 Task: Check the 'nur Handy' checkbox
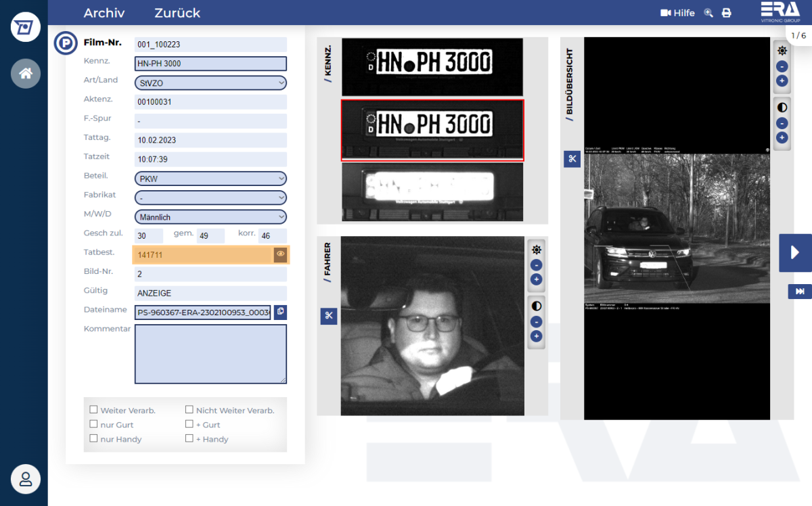pos(93,438)
